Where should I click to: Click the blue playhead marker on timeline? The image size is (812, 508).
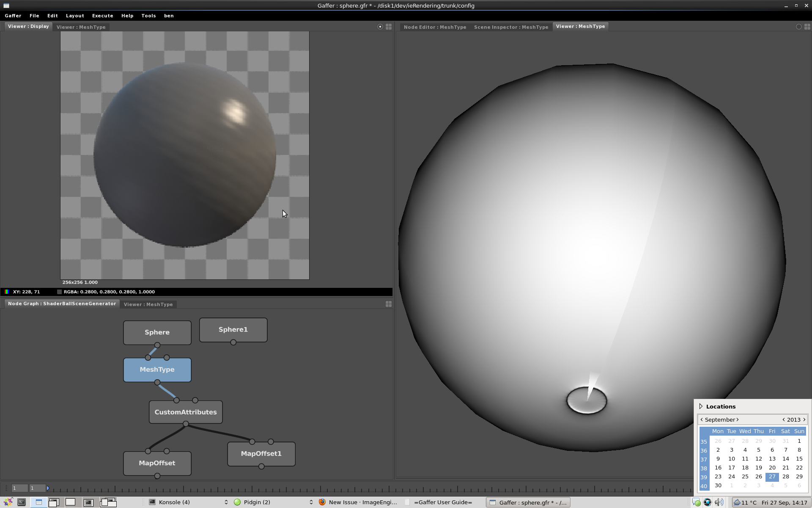pos(48,488)
